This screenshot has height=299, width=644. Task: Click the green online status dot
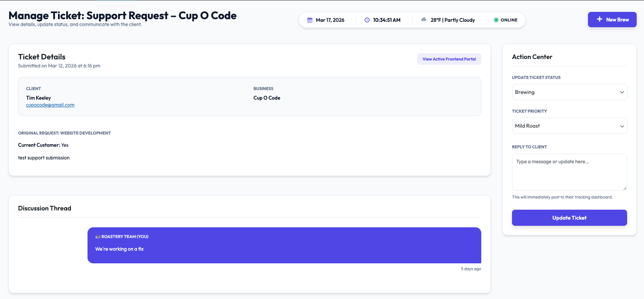pyautogui.click(x=496, y=20)
